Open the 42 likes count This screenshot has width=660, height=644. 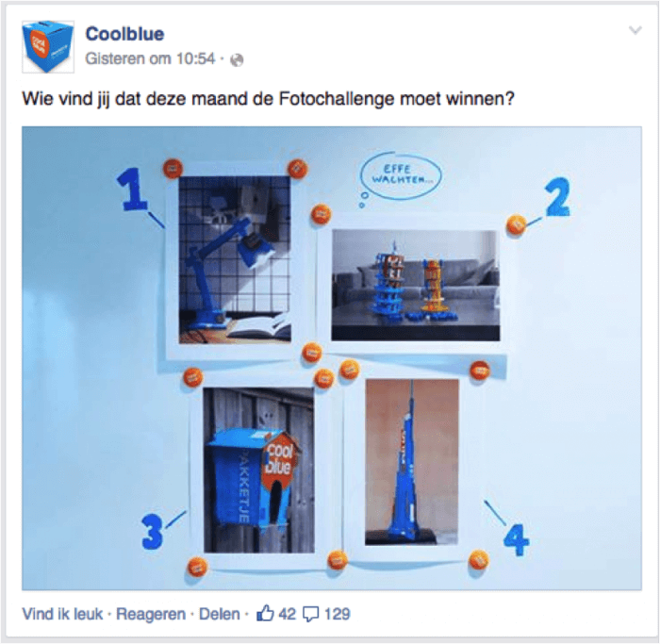pyautogui.click(x=287, y=614)
